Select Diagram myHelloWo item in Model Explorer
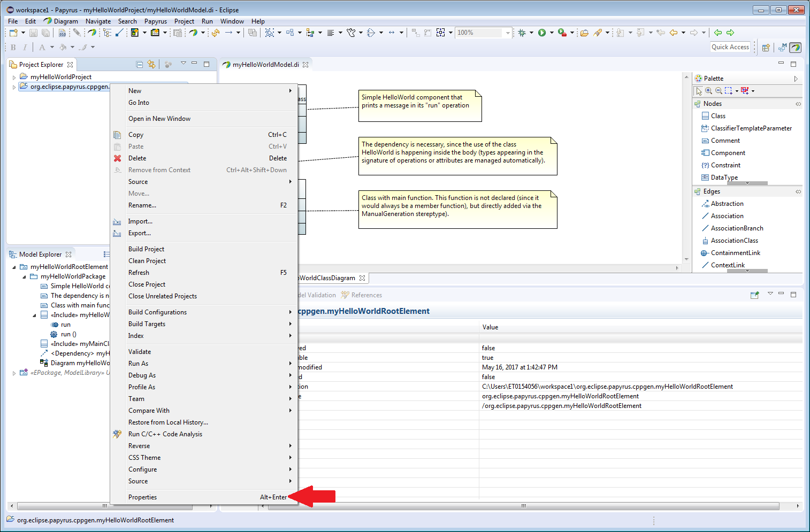 point(75,363)
